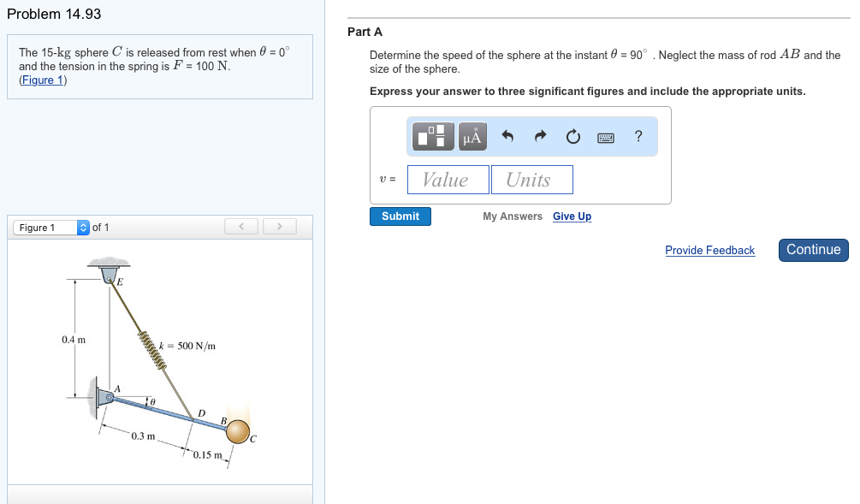Go to previous figure arrow

pos(242,227)
